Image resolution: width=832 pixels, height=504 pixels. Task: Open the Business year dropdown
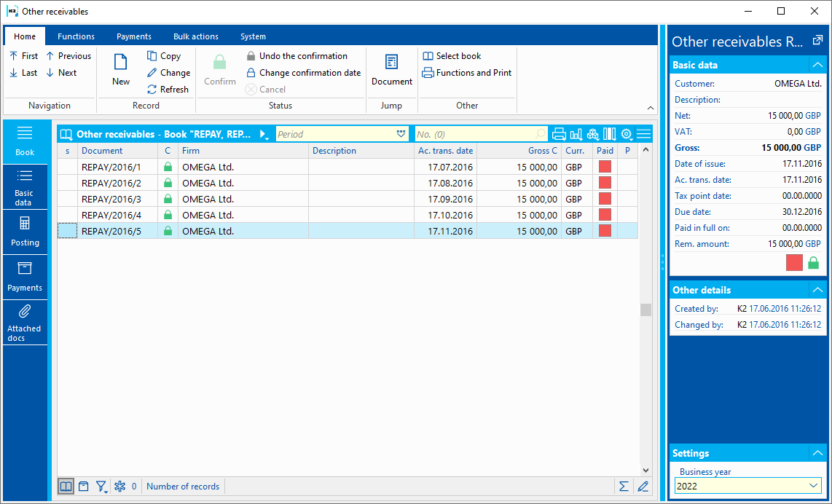814,486
